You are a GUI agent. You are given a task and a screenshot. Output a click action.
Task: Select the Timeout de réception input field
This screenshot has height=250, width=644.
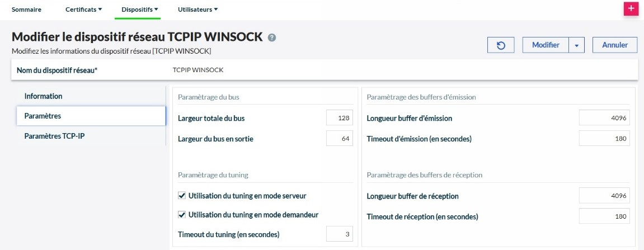[x=604, y=216]
